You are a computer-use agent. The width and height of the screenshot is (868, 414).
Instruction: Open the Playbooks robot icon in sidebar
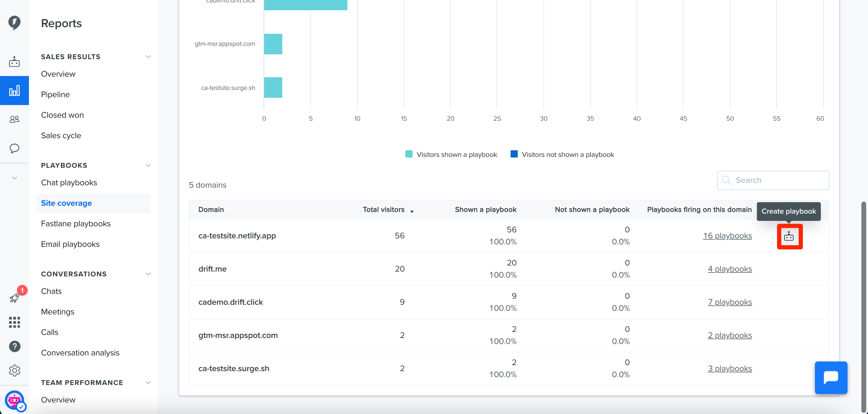pos(14,62)
